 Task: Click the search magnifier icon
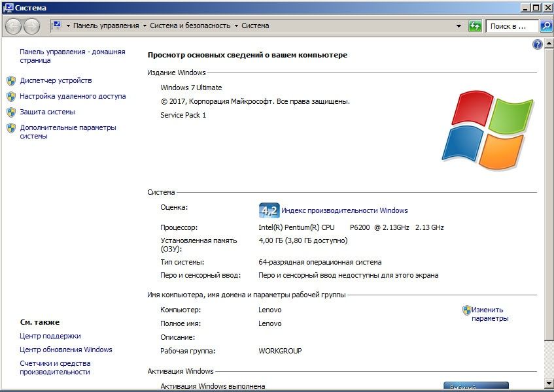point(546,25)
